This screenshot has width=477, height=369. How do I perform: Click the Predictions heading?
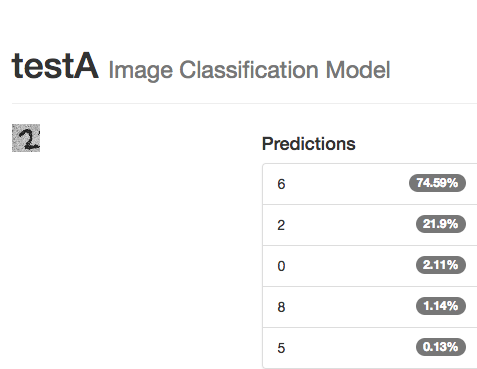309,144
